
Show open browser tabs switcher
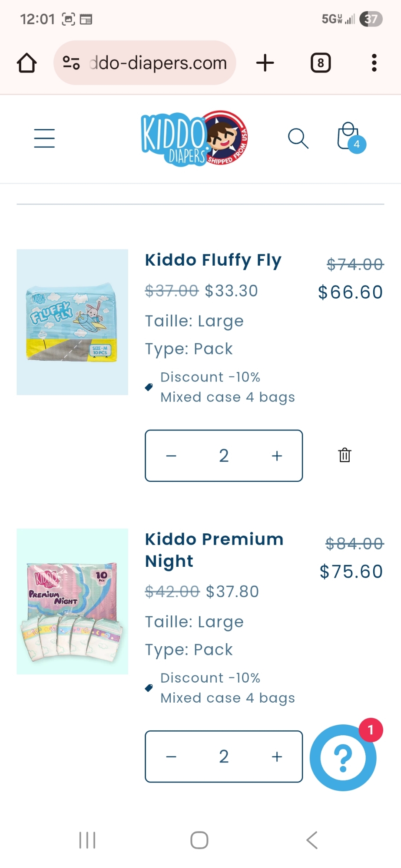(x=321, y=63)
